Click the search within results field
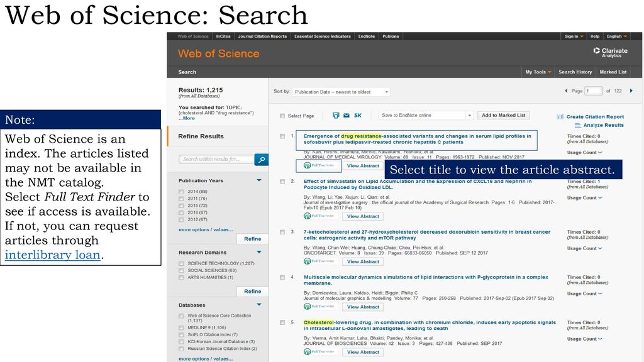The width and height of the screenshot is (644, 362). coord(216,159)
